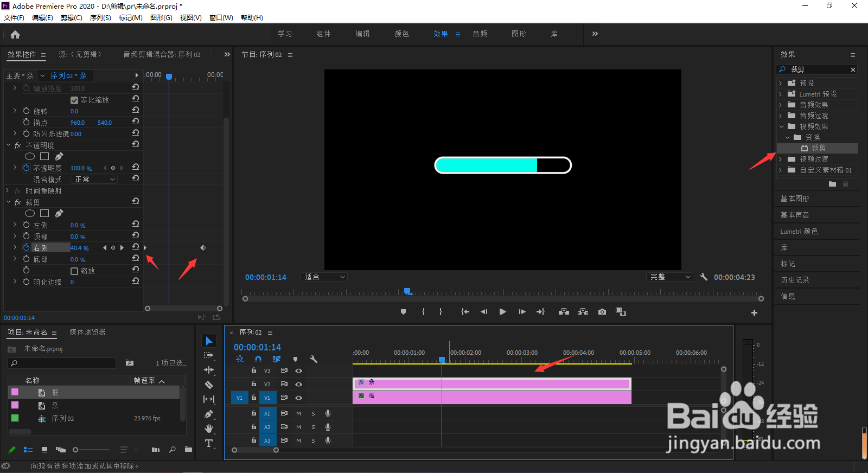Expand the Video Transitions folder
The image size is (868, 473).
781,159
